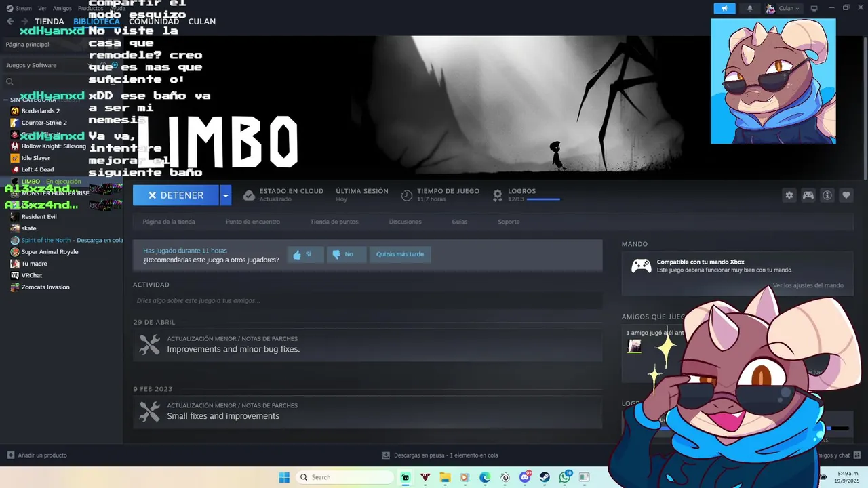Select Resident Evil in library
868x488 pixels.
tap(39, 216)
